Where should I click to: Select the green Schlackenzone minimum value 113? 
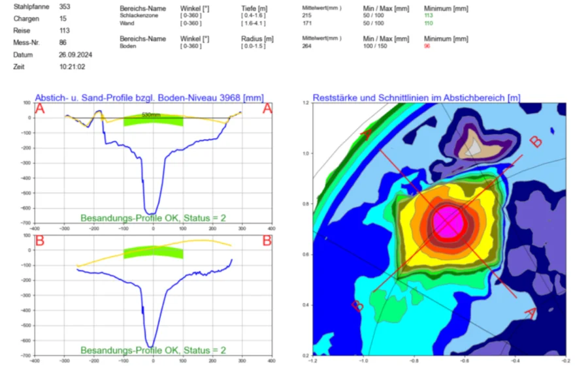(x=429, y=14)
